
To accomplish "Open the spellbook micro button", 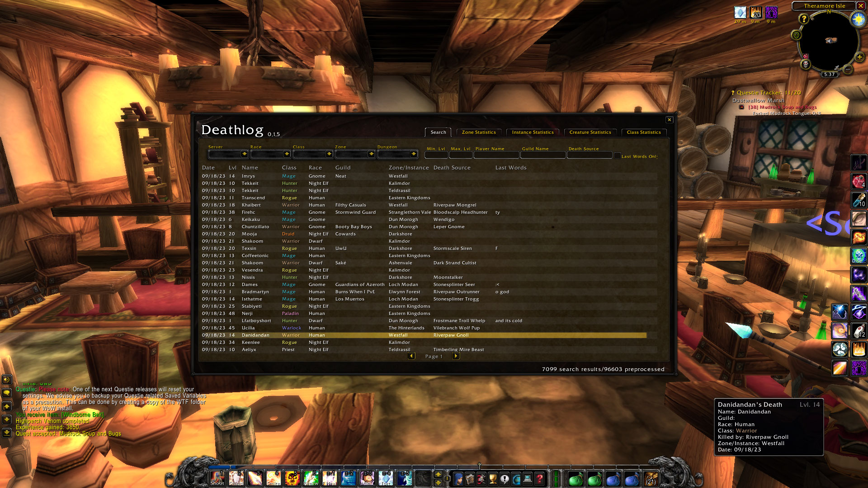I will tap(470, 479).
